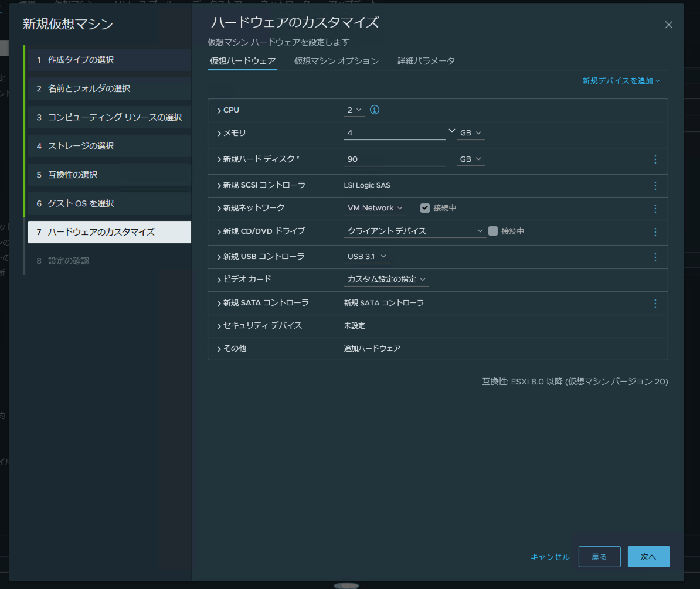Image resolution: width=700 pixels, height=589 pixels.
Task: Open the 新規ネットワーク actions menu
Action: point(655,208)
